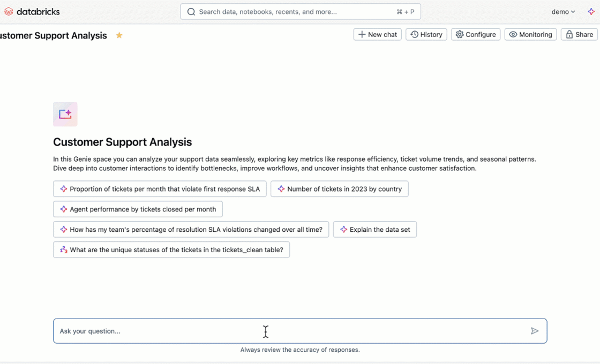Viewport: 600px width, 364px height.
Task: Open chat History
Action: pyautogui.click(x=426, y=34)
